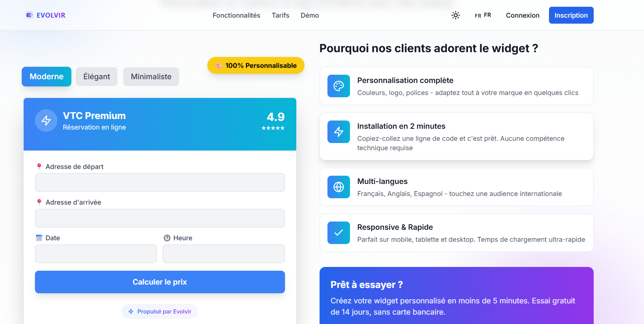Open the Fonctionnalités menu item
Viewport: 644px width, 324px height.
(x=236, y=15)
